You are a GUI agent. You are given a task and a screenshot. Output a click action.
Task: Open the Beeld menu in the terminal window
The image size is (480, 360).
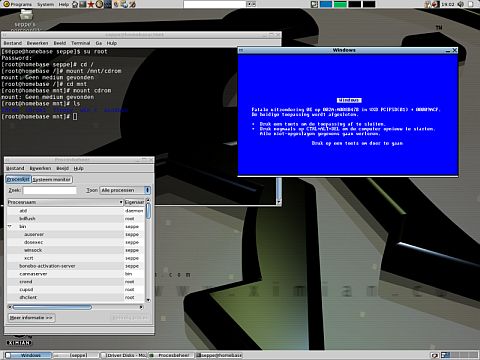(x=60, y=43)
